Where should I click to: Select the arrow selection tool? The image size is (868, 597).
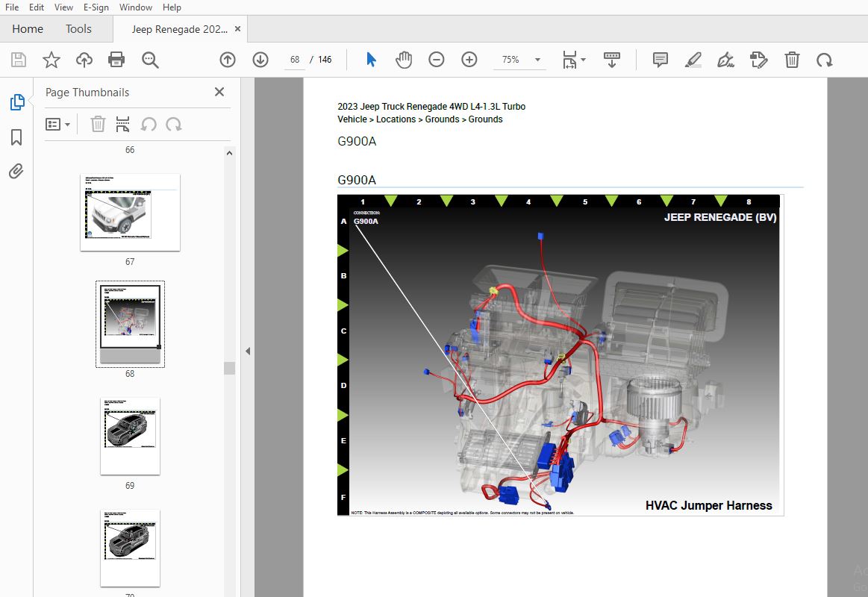(x=371, y=59)
